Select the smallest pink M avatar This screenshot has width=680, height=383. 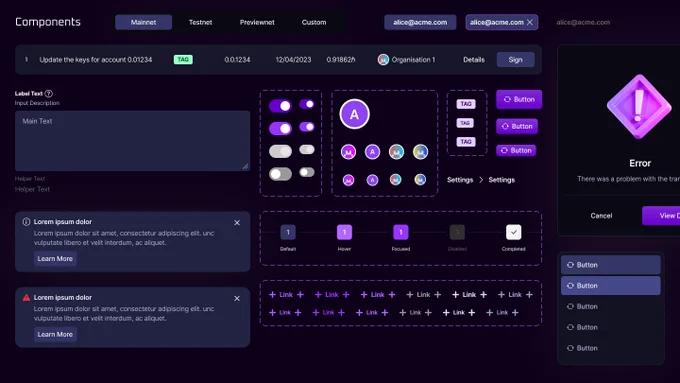[348, 180]
